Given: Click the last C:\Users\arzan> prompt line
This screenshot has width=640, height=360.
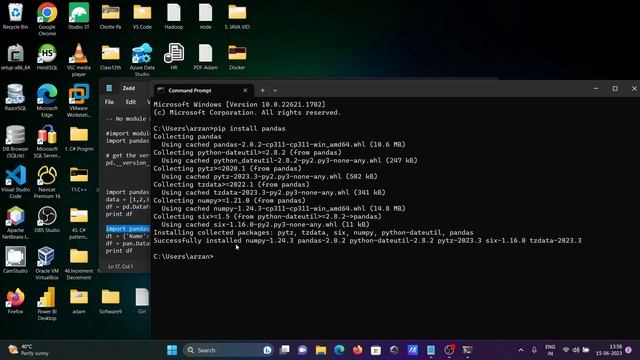Looking at the screenshot, I should coord(183,256).
